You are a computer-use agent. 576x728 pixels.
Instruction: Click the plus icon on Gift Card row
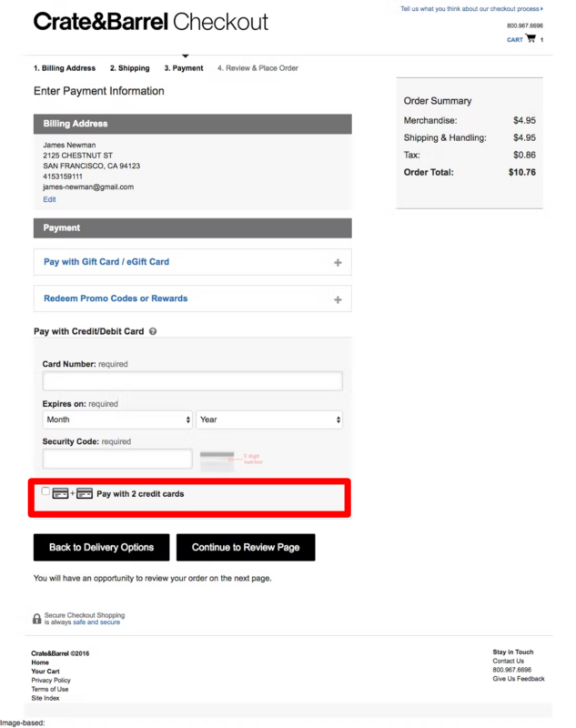pos(338,263)
